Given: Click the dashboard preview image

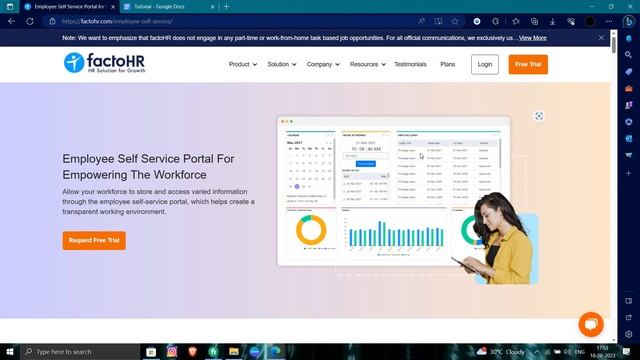Looking at the screenshot, I should click(393, 191).
